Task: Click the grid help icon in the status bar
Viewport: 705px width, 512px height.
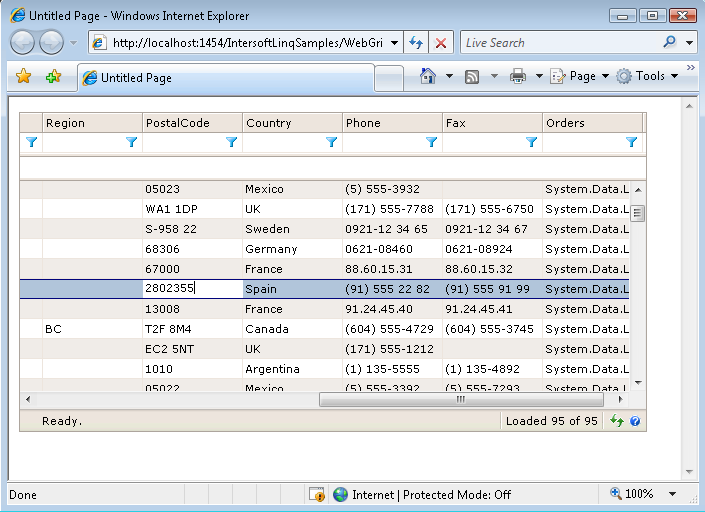Action: 634,421
